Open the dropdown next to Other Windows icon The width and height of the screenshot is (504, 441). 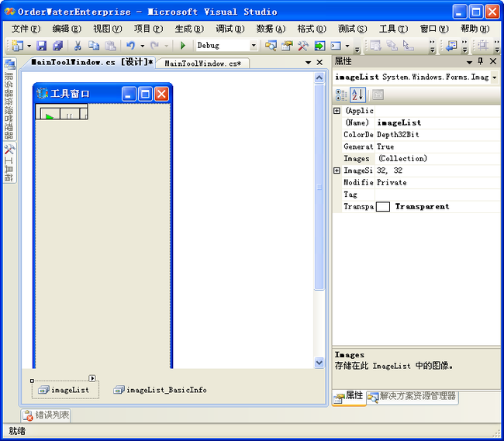(347, 46)
